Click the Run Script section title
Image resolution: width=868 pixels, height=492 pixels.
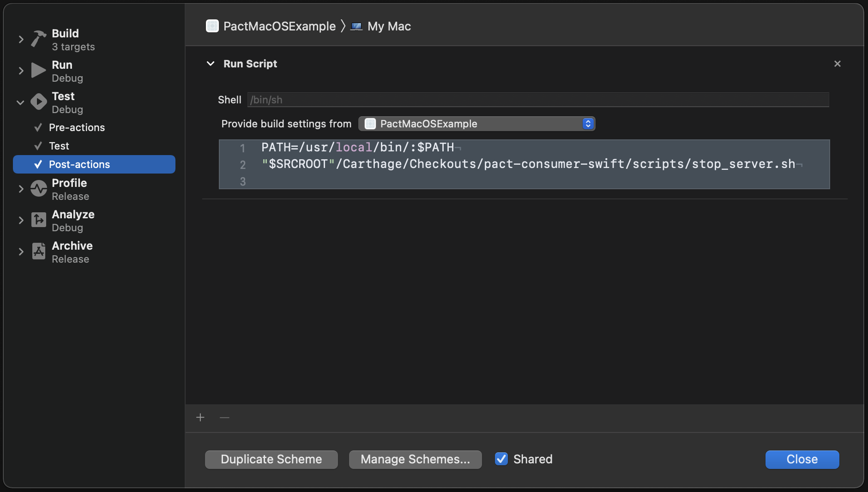point(250,64)
